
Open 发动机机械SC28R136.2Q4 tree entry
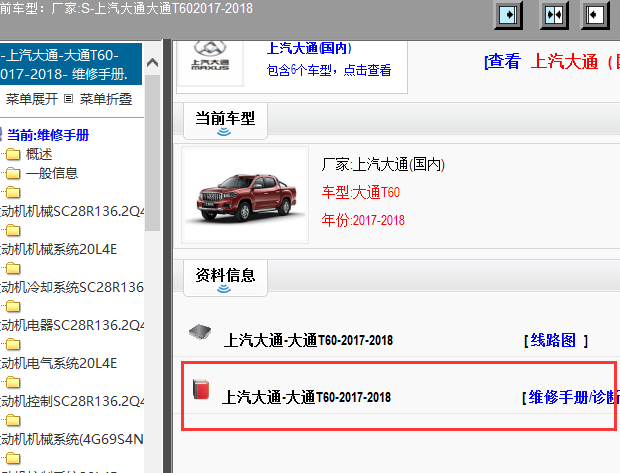[x=72, y=211]
